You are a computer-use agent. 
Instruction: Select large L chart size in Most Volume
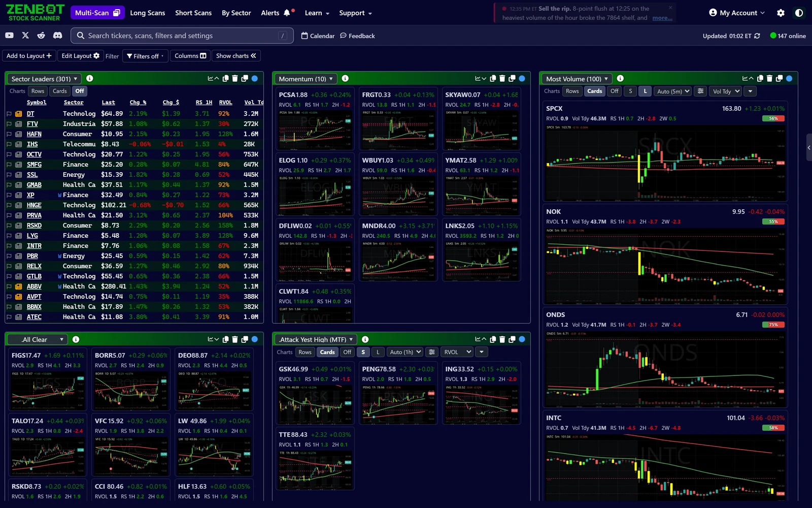pyautogui.click(x=645, y=91)
